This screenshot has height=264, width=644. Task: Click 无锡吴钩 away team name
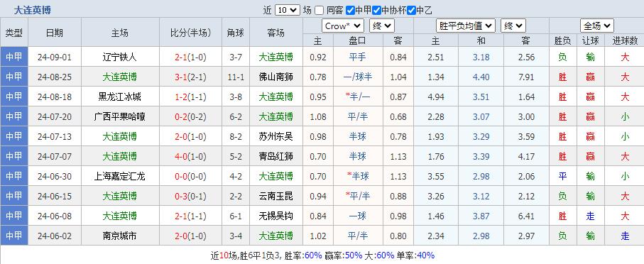(x=276, y=216)
